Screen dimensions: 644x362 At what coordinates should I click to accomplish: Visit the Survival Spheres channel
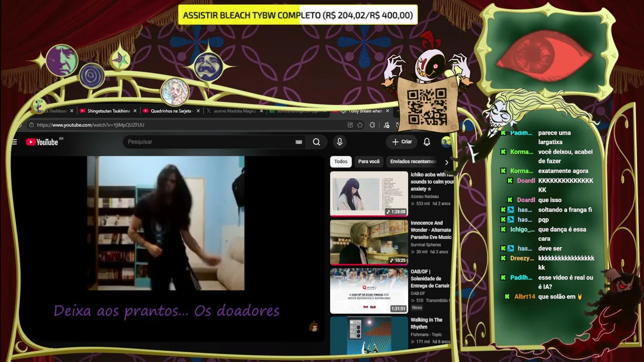[426, 245]
